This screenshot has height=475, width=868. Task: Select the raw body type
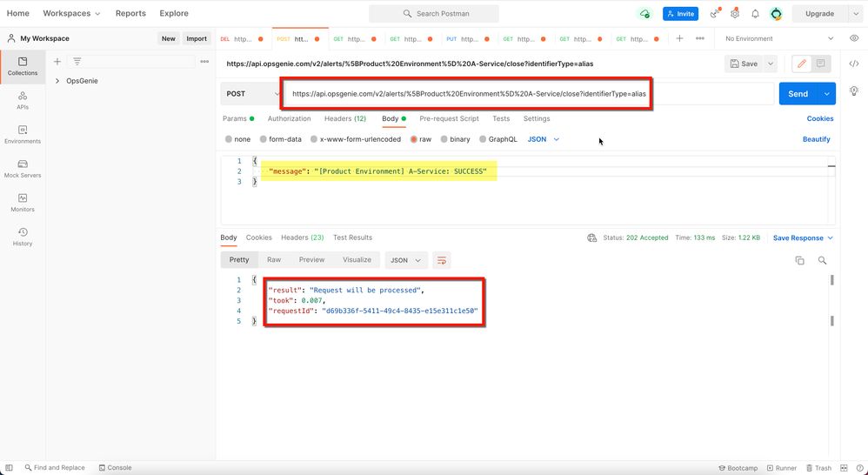click(x=413, y=139)
